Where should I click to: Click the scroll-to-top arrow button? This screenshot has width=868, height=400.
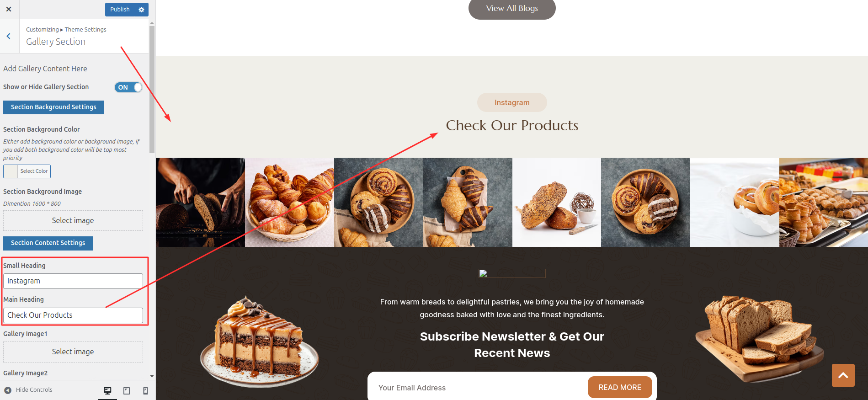tap(843, 375)
